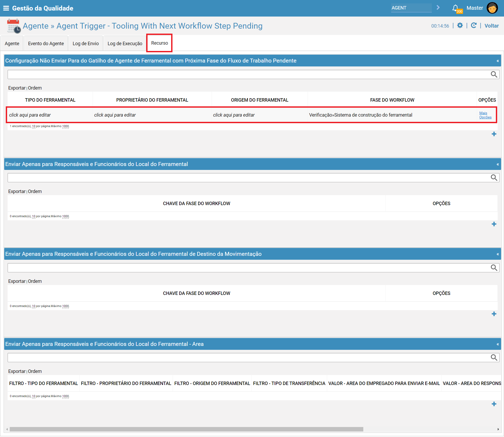Click the notifications bell icon
Image resolution: width=504 pixels, height=437 pixels.
[455, 8]
